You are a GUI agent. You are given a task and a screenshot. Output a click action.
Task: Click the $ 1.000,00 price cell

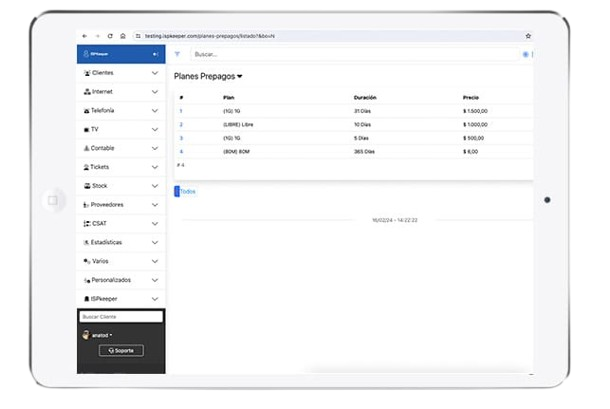[x=475, y=125]
